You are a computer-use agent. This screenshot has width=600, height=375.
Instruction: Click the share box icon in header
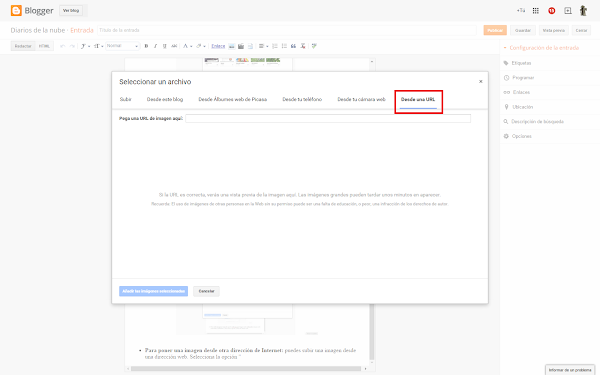coord(568,11)
